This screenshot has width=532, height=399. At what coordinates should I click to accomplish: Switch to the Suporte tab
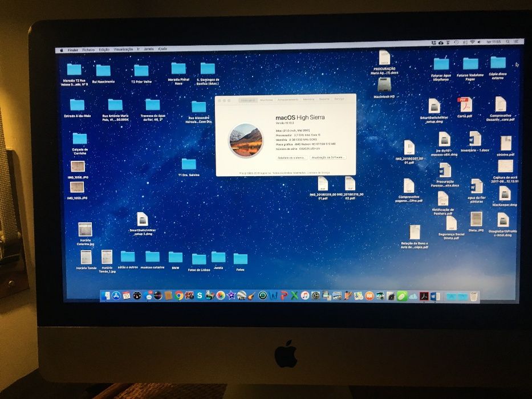[324, 99]
